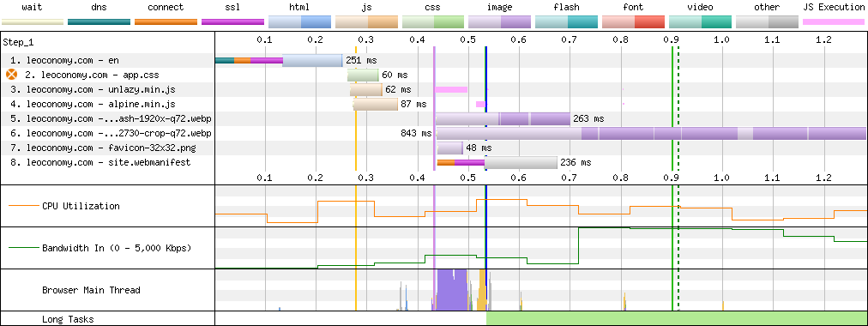
Task: Click the 1.2 tick on the bottom time axis
Action: (x=823, y=178)
